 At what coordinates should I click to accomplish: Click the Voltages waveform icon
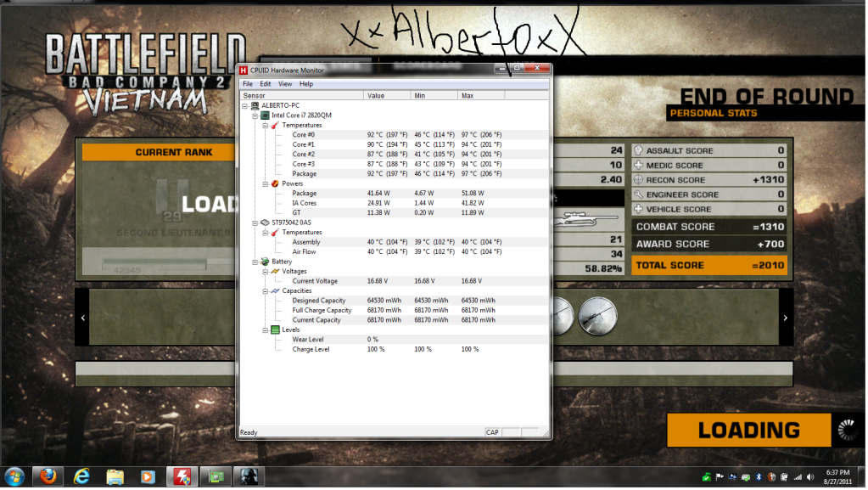coord(275,272)
